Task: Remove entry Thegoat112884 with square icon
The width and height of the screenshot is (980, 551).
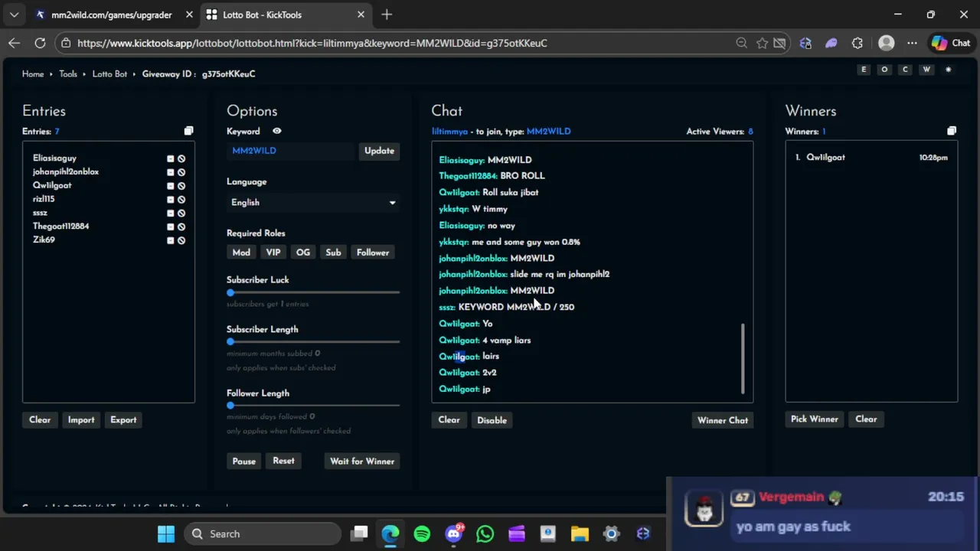Action: [170, 227]
